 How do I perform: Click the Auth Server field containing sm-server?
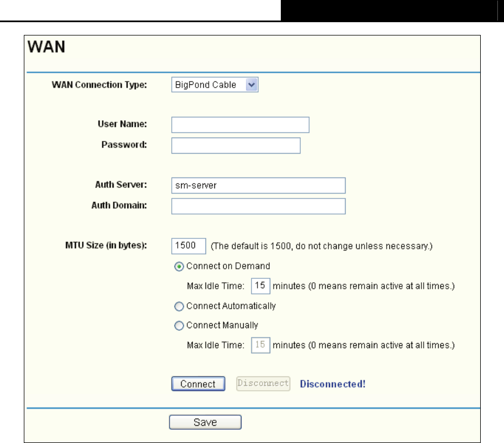click(259, 186)
